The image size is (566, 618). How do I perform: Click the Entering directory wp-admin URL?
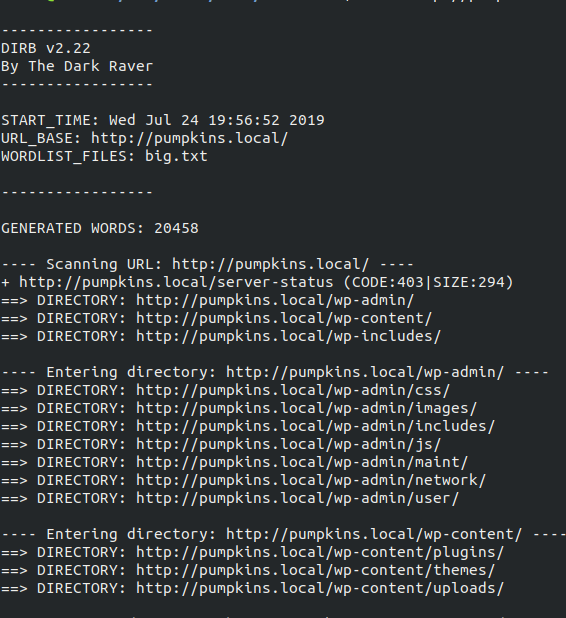(365, 372)
